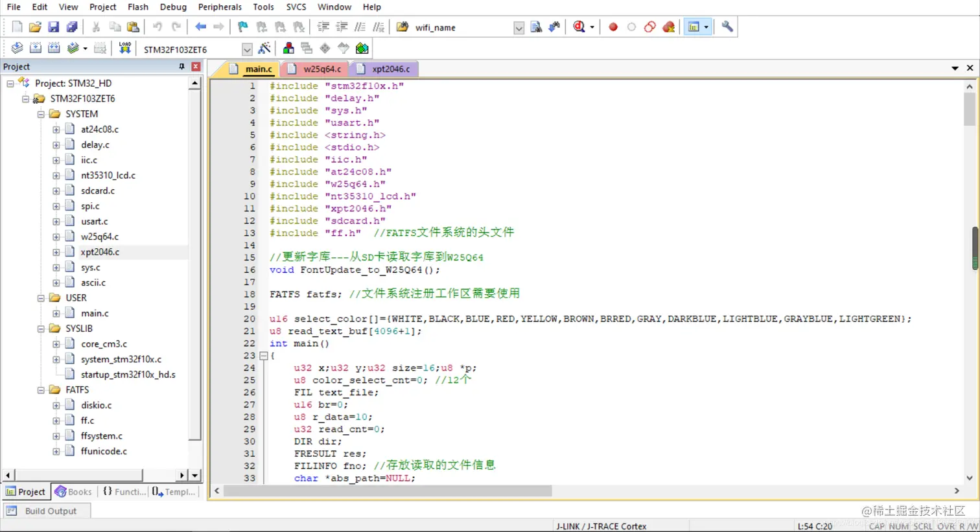Save the current file
980x532 pixels.
click(53, 27)
